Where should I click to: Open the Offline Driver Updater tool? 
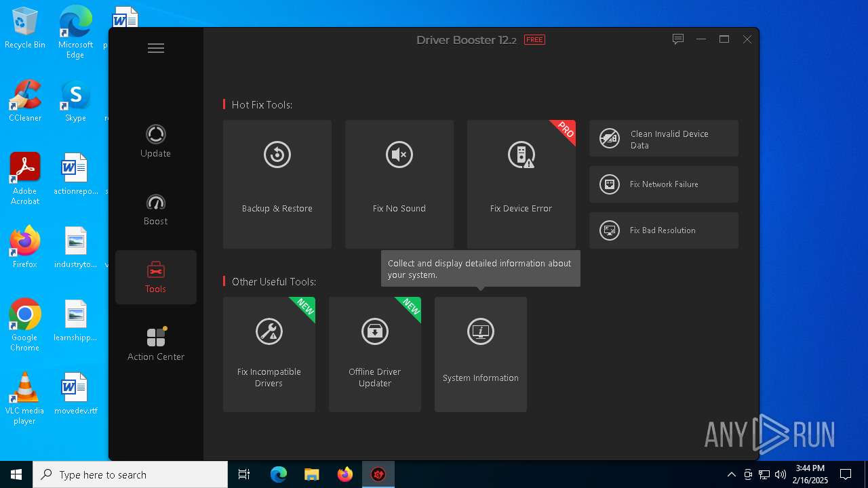tap(375, 354)
